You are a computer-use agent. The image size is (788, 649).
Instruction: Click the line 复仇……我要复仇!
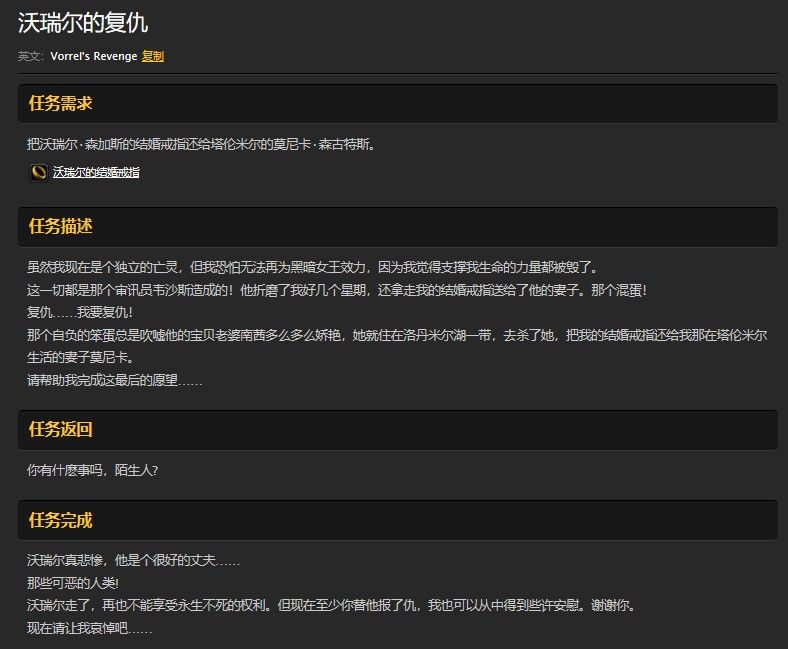(80, 313)
